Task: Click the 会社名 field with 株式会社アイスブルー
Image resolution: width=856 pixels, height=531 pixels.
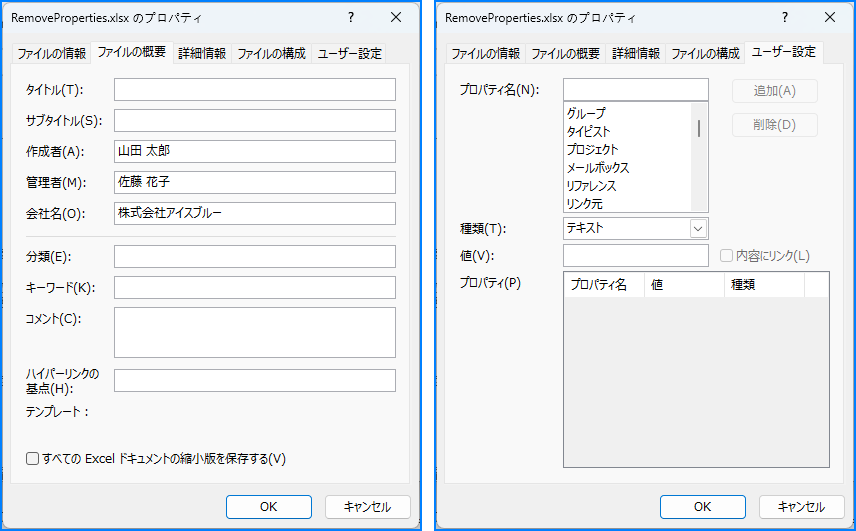Action: pyautogui.click(x=254, y=213)
